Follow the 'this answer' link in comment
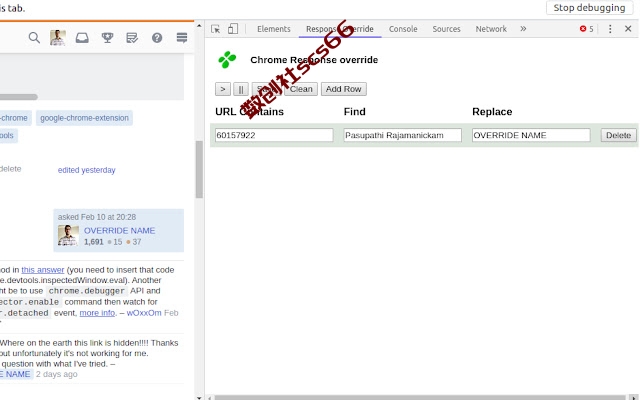 click(42, 270)
